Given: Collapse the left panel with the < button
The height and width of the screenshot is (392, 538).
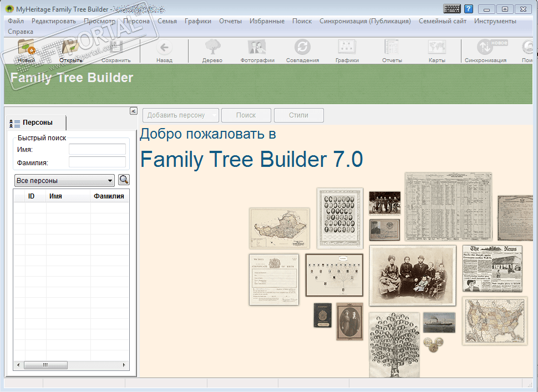Looking at the screenshot, I should tap(134, 111).
